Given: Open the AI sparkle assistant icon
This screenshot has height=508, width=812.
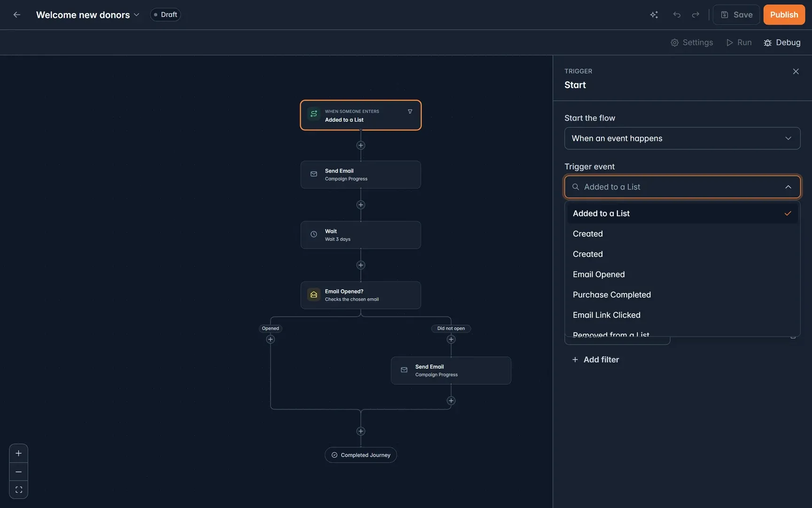Looking at the screenshot, I should pos(654,15).
